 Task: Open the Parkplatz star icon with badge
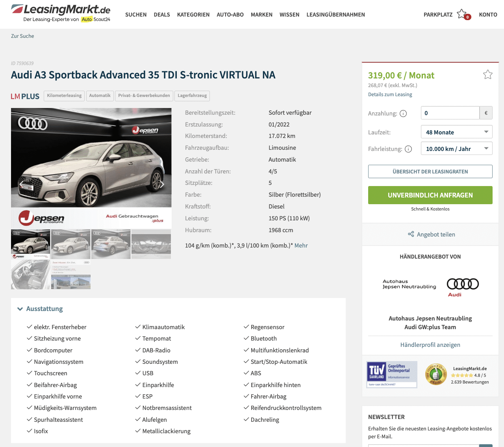463,15
